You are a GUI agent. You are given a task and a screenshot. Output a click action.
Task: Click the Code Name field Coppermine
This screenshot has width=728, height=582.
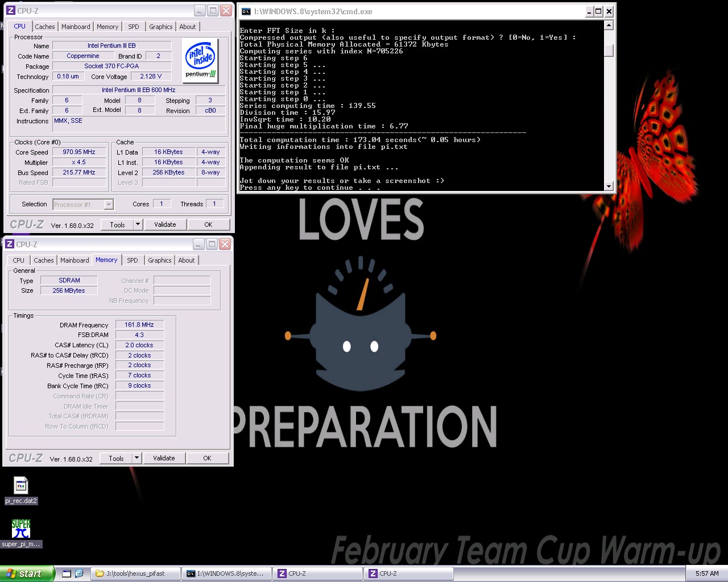83,56
